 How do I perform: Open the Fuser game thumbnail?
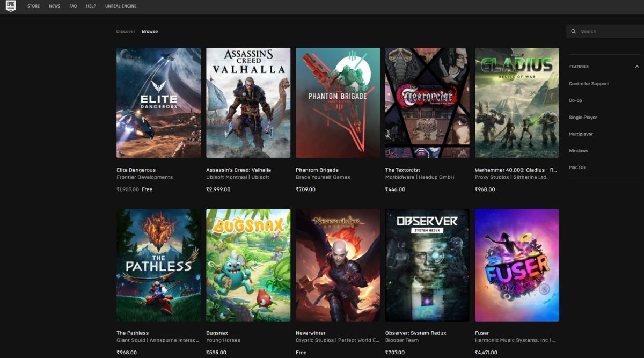click(517, 265)
